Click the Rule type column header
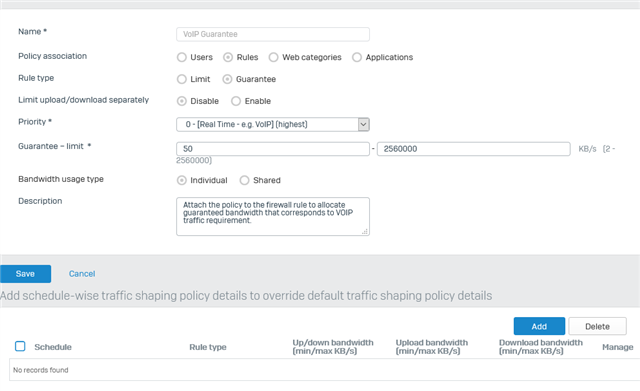This screenshot has width=640, height=391. (208, 347)
